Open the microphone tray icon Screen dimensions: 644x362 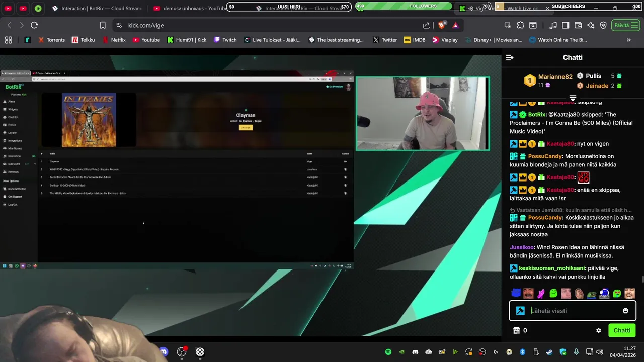pyautogui.click(x=576, y=352)
